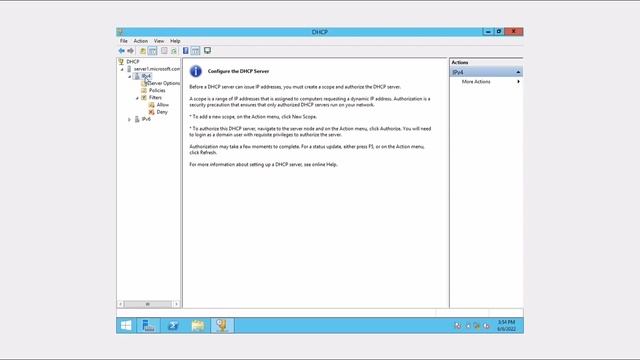Open the Windows Start button

tap(126, 325)
